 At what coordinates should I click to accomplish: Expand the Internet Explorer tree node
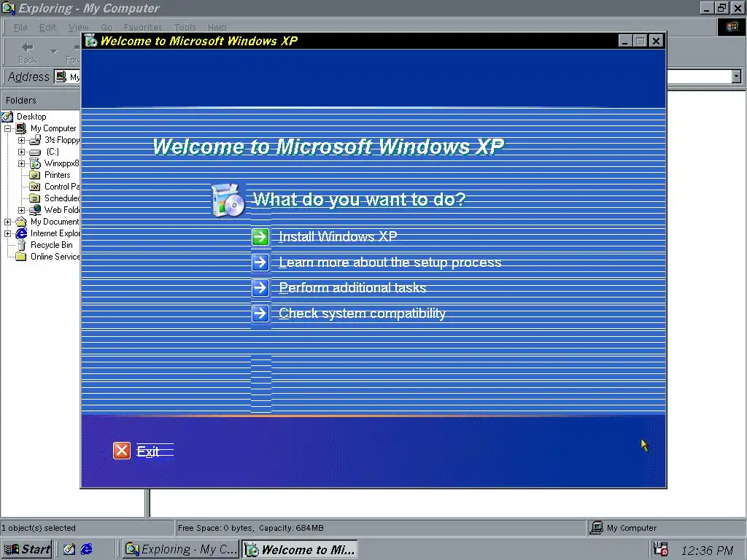(x=7, y=233)
